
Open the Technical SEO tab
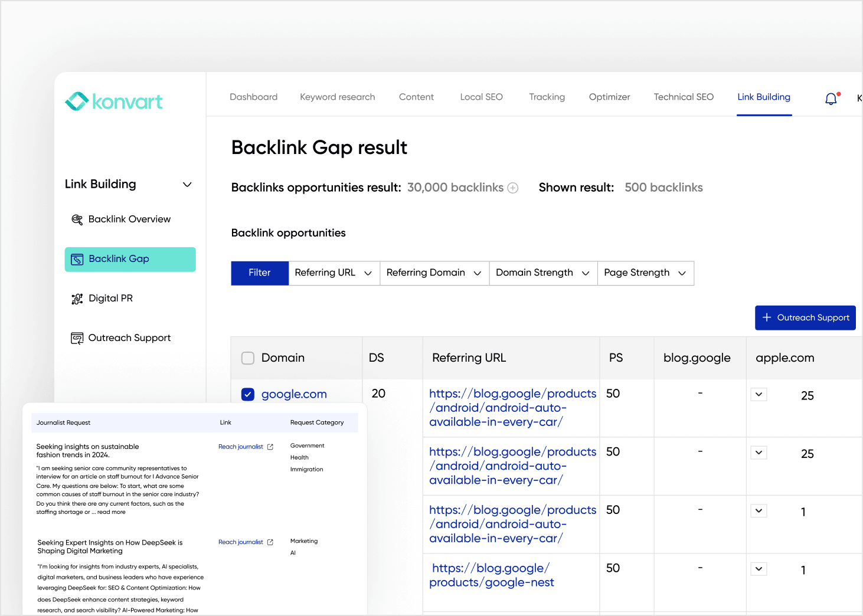tap(684, 97)
